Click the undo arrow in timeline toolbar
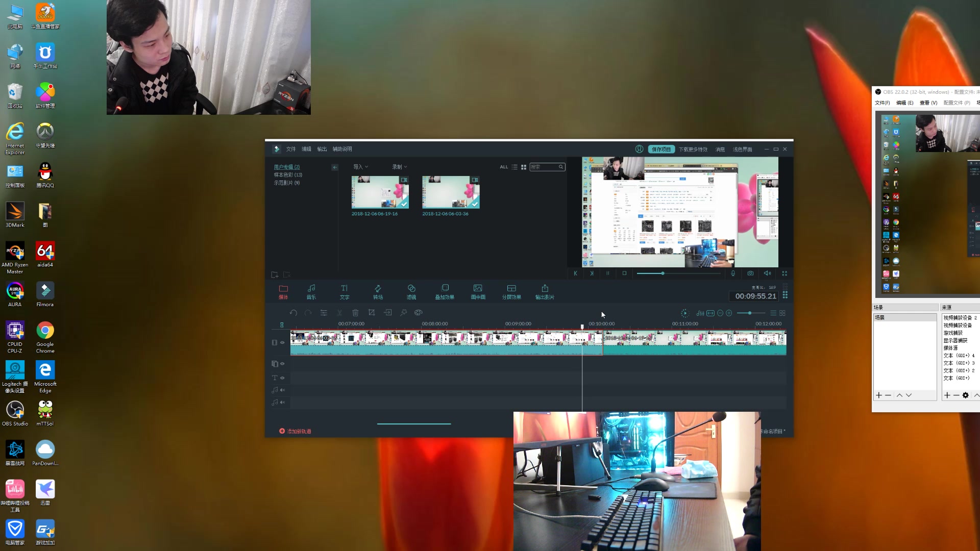Image resolution: width=980 pixels, height=551 pixels. click(x=293, y=313)
